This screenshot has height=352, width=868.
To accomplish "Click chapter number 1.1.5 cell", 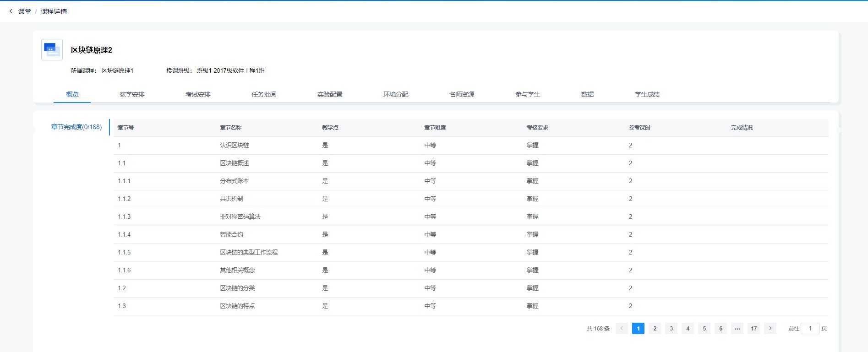I will (x=124, y=253).
